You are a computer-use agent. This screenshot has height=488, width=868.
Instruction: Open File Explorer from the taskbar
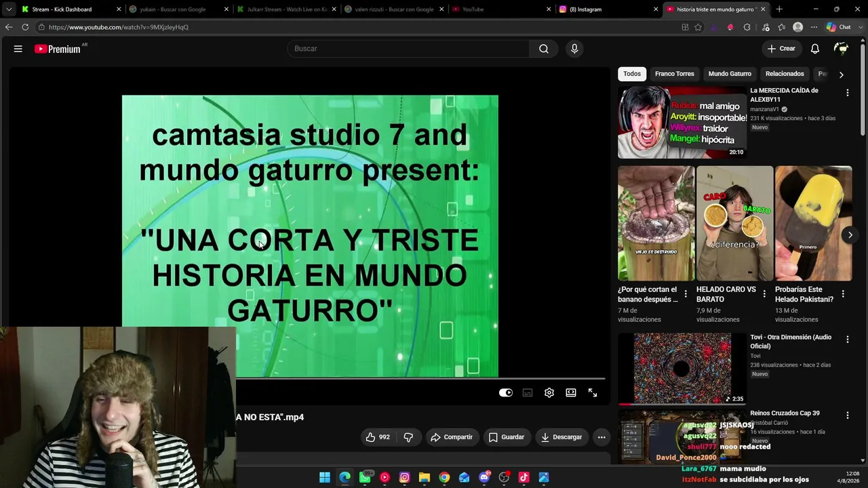[425, 478]
